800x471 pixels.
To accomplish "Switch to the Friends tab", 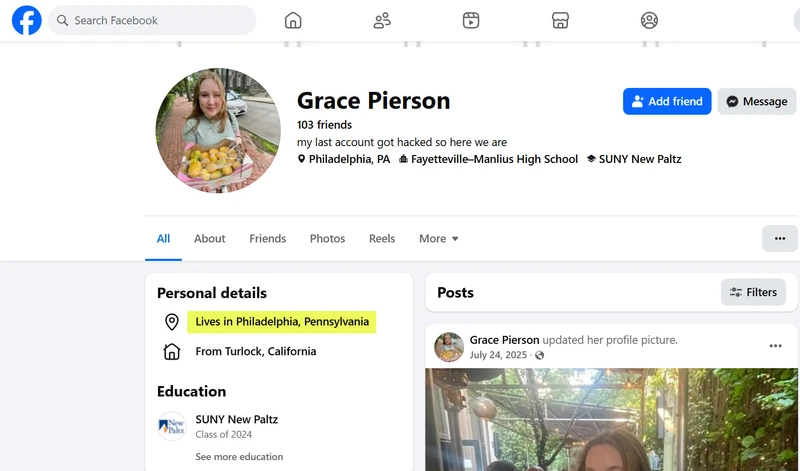I will 267,238.
